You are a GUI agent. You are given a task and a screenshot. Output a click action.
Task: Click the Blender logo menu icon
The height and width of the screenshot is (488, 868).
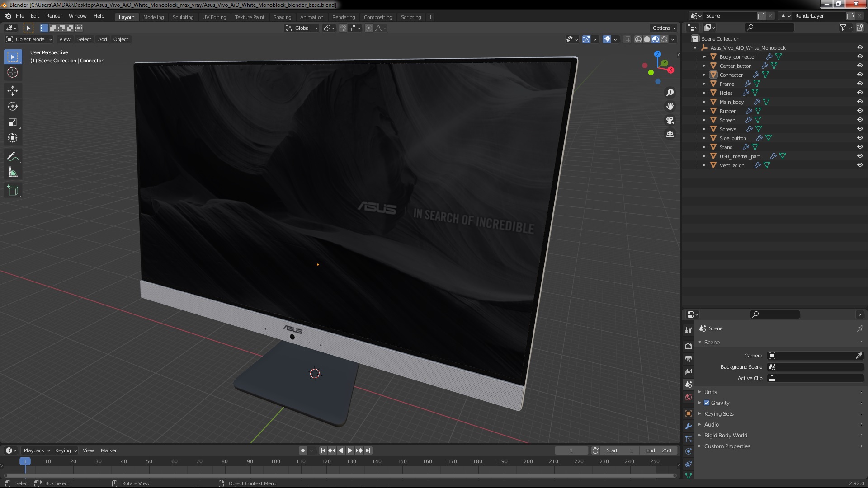8,16
